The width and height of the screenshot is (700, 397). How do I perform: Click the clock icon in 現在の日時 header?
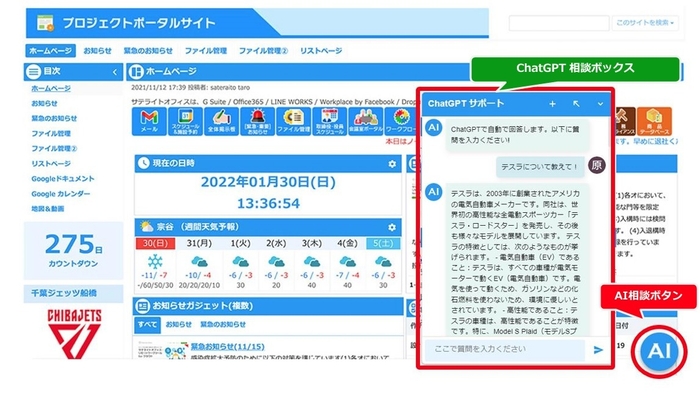tap(143, 163)
